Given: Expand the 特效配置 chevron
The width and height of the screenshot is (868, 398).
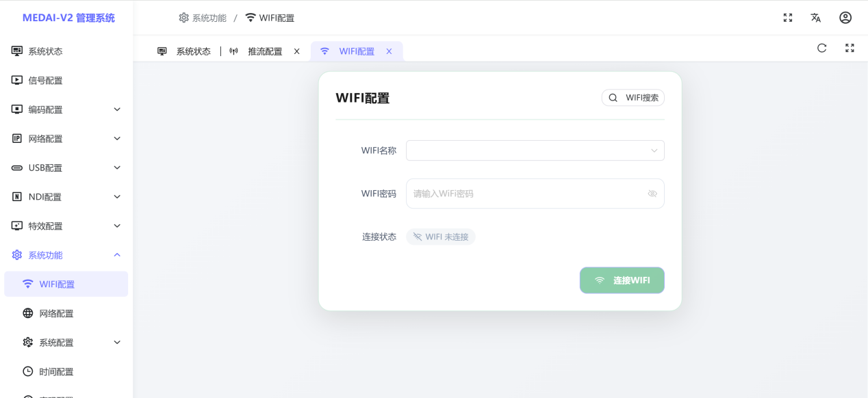Looking at the screenshot, I should point(117,226).
